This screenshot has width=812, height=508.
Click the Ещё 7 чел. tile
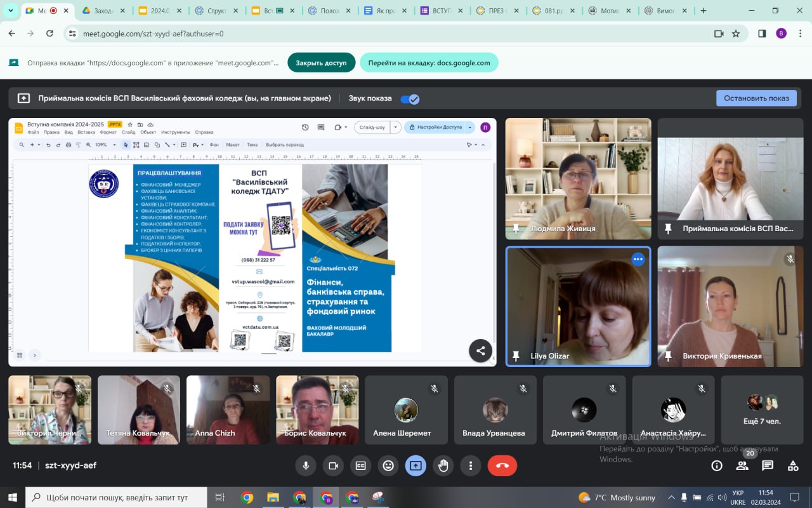[762, 410]
